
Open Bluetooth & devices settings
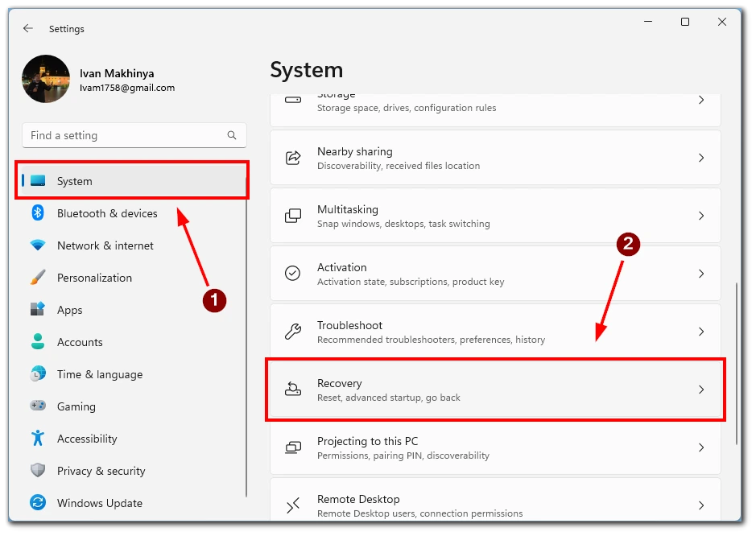(107, 213)
